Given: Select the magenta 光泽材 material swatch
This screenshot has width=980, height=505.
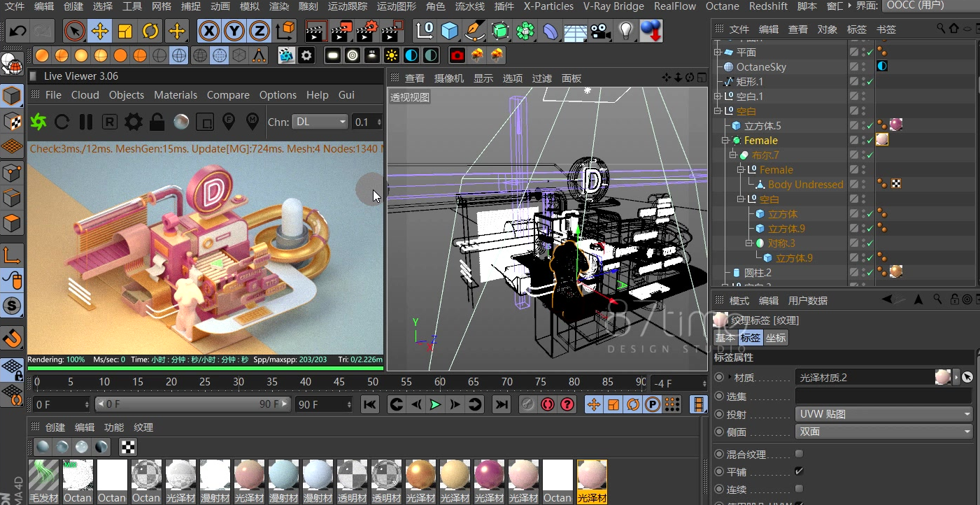Looking at the screenshot, I should [489, 482].
